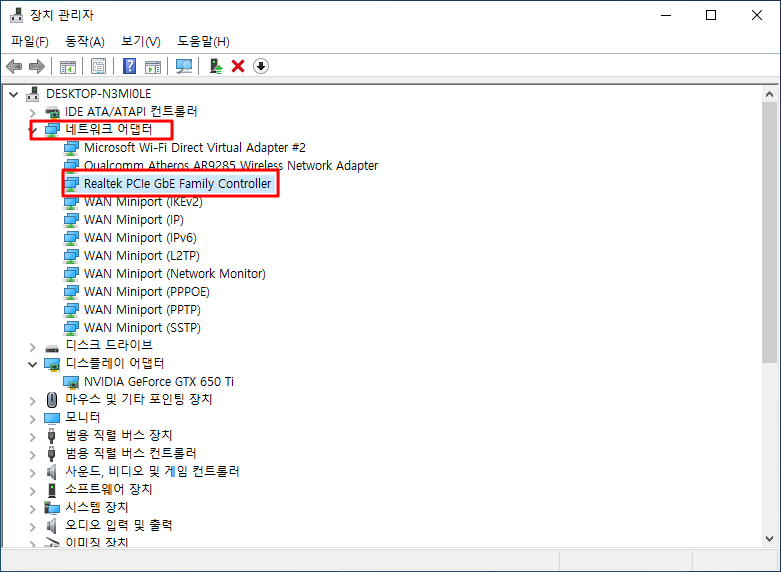Click the DESKTOP-N3MI0LE computer icon
Screen dimensions: 781x572
[x=33, y=94]
